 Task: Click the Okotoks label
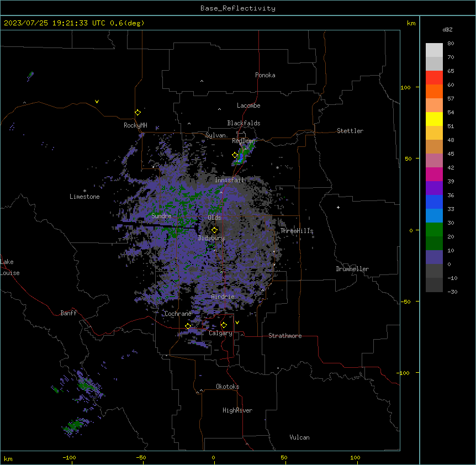tap(228, 387)
